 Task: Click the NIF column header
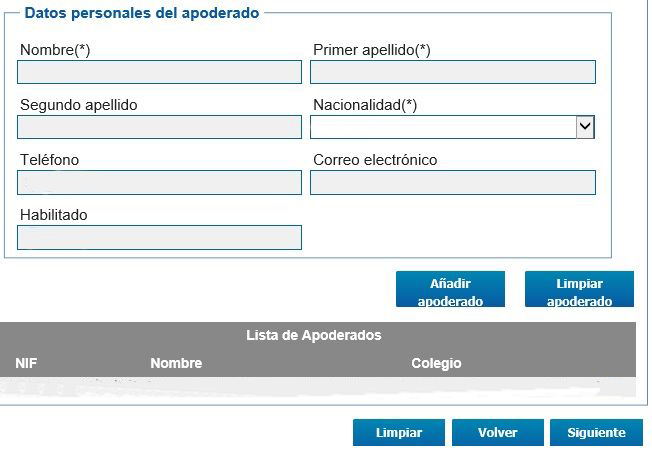[x=26, y=364]
